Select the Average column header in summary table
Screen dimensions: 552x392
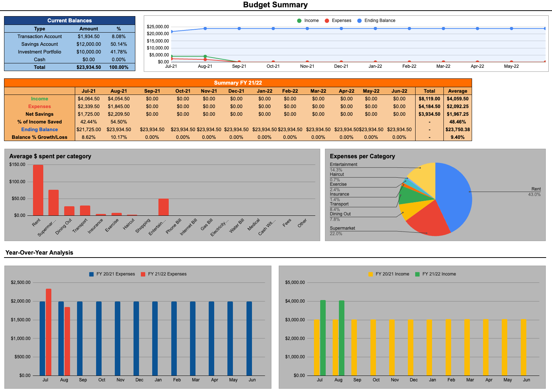click(x=457, y=91)
